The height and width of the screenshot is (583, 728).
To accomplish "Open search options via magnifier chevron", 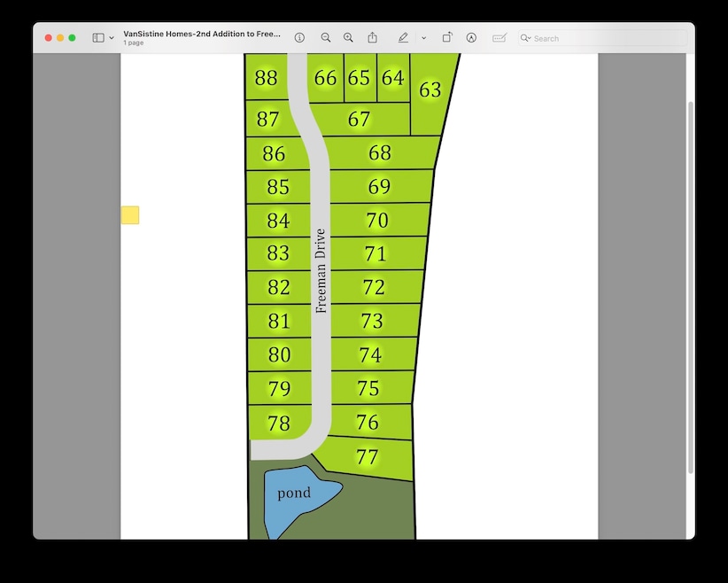I will click(x=526, y=38).
